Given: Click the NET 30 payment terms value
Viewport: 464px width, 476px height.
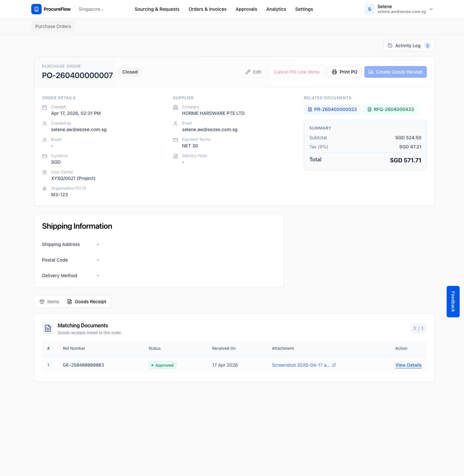Looking at the screenshot, I should (190, 146).
